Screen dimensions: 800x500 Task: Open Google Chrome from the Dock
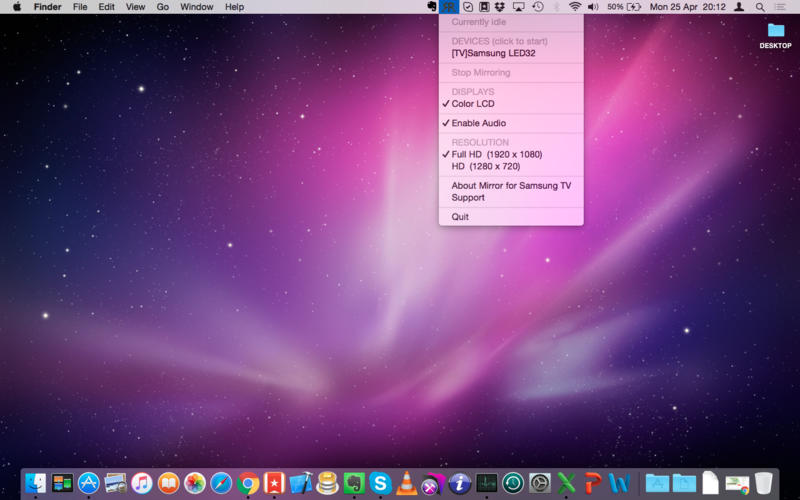[248, 483]
